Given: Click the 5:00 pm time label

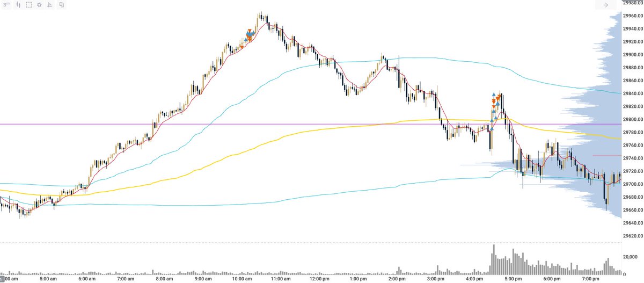Looking at the screenshot, I should click(x=513, y=279).
